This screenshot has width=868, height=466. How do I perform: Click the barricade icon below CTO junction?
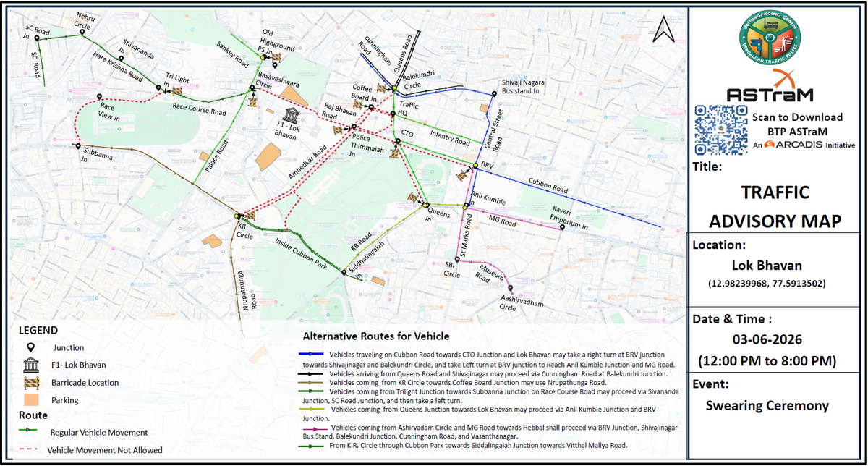point(394,153)
